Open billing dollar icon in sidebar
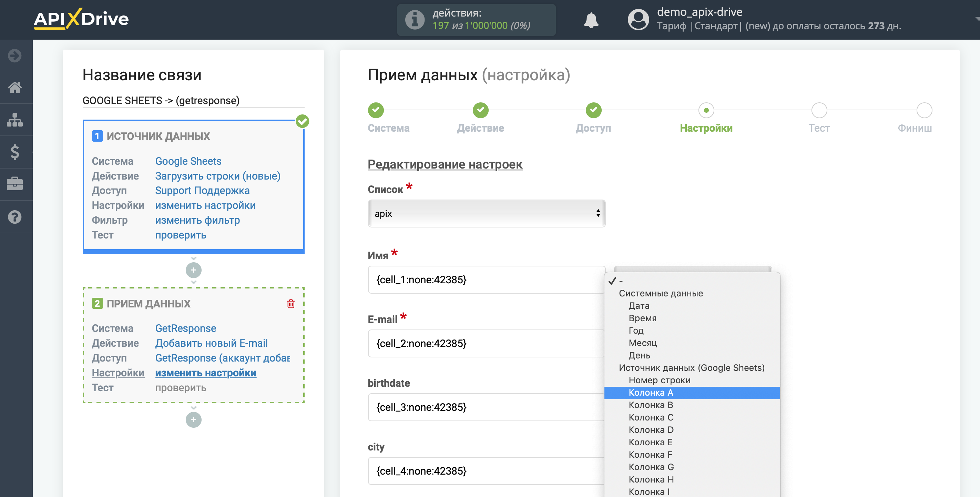980x497 pixels. point(15,152)
